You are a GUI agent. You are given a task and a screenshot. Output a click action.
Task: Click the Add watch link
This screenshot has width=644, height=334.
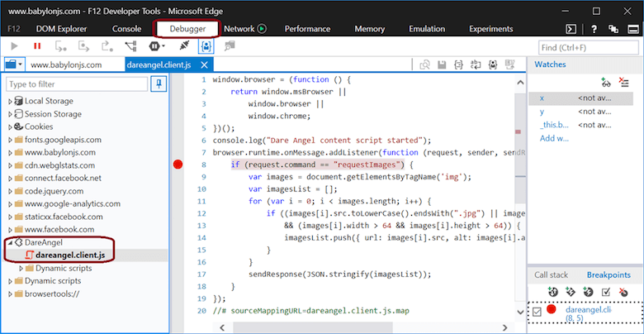553,138
